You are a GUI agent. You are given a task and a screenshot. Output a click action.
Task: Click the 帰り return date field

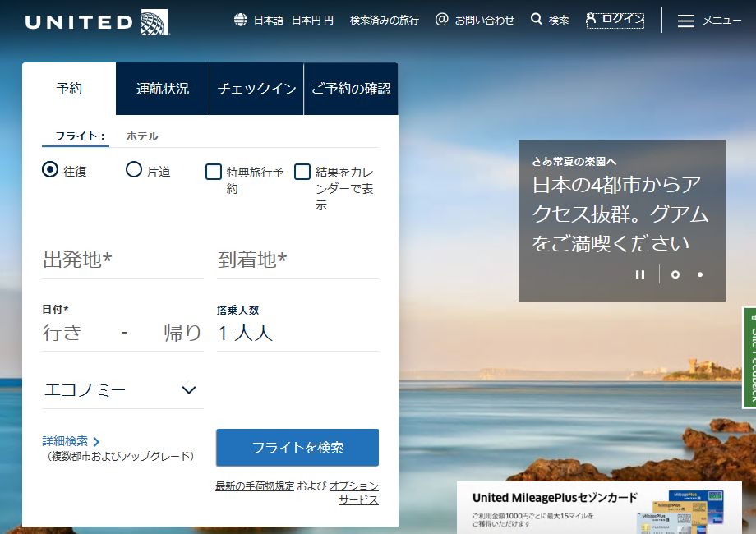pyautogui.click(x=182, y=333)
